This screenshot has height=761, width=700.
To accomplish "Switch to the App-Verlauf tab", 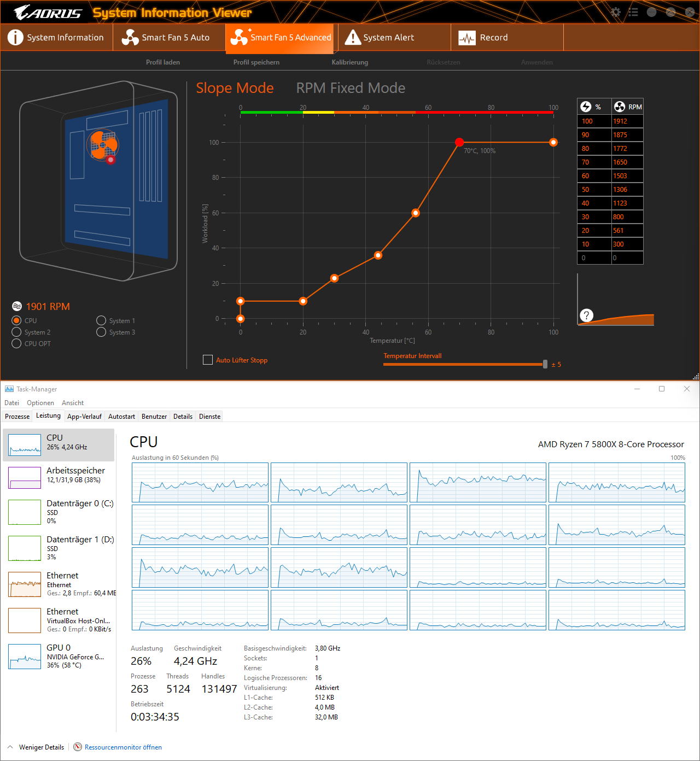I will pos(84,417).
